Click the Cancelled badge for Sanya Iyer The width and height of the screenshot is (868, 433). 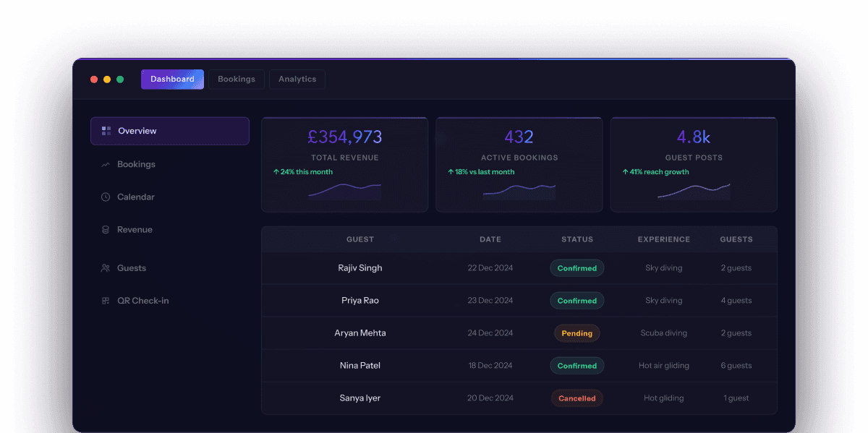577,398
